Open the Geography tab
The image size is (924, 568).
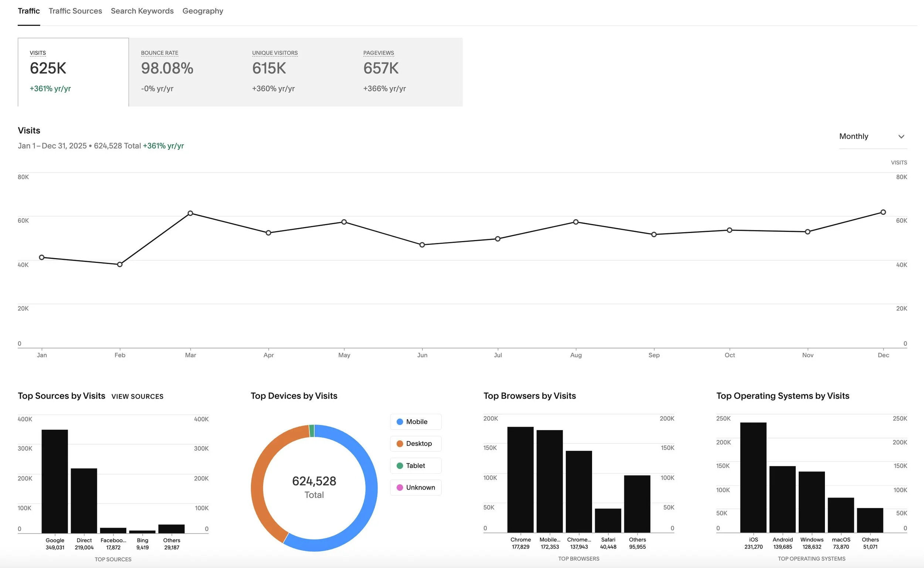click(x=203, y=11)
